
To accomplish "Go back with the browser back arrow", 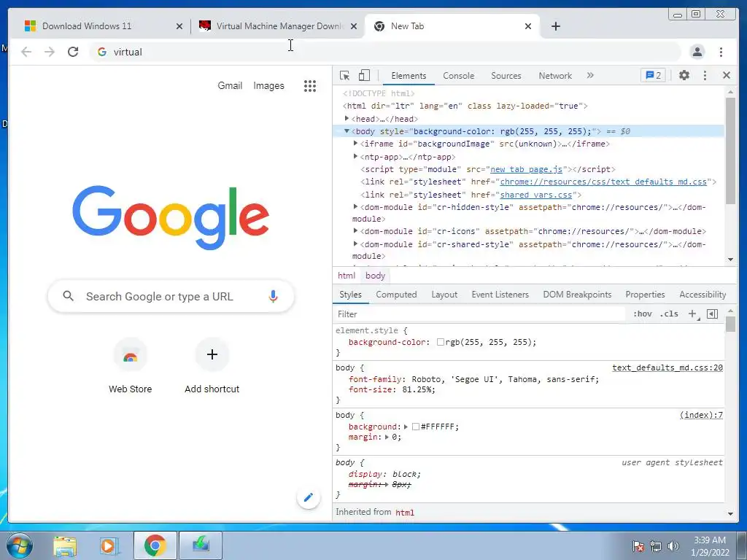I will click(26, 52).
